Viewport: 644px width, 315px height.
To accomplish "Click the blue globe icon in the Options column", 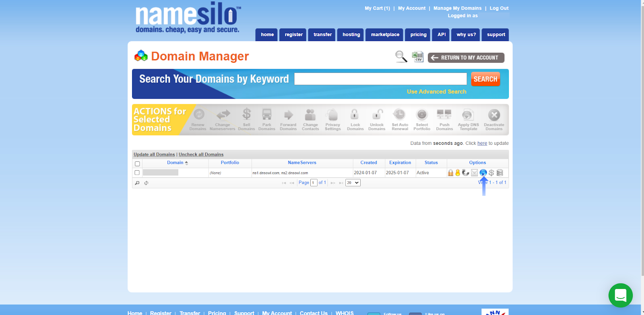I will tap(483, 173).
